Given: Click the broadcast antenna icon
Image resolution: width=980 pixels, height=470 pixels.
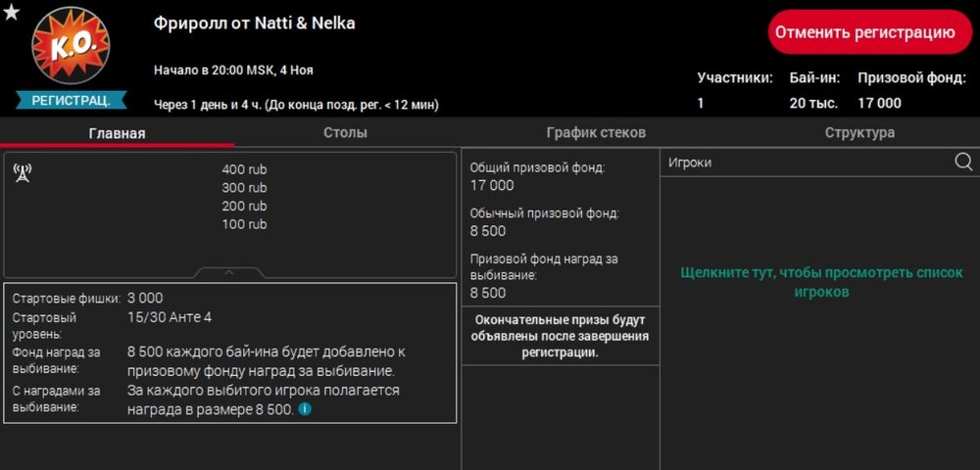Looking at the screenshot, I should 22,173.
